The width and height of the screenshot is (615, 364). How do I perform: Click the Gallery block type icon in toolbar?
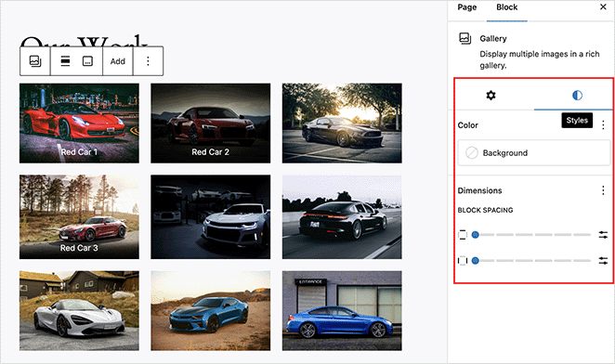[x=35, y=61]
